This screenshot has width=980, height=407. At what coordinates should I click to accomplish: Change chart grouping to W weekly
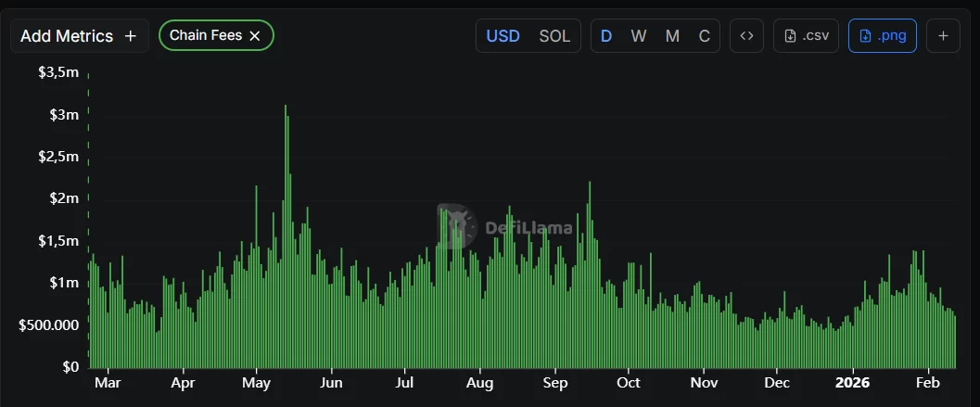click(x=639, y=36)
